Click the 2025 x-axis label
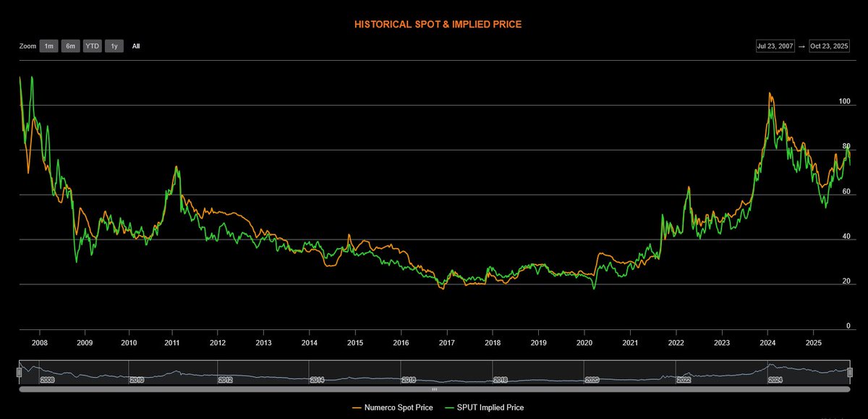The height and width of the screenshot is (419, 868). [813, 343]
